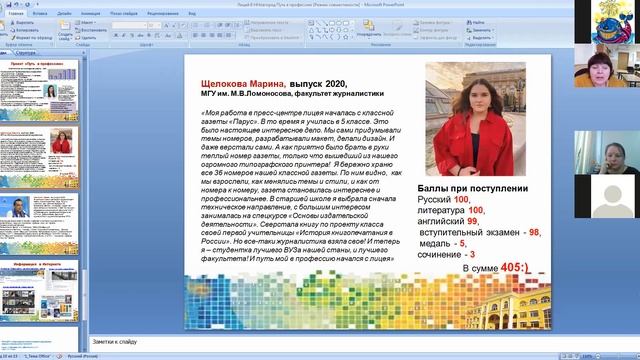
Task: Align text to the right
Action: pyautogui.click(x=212, y=36)
